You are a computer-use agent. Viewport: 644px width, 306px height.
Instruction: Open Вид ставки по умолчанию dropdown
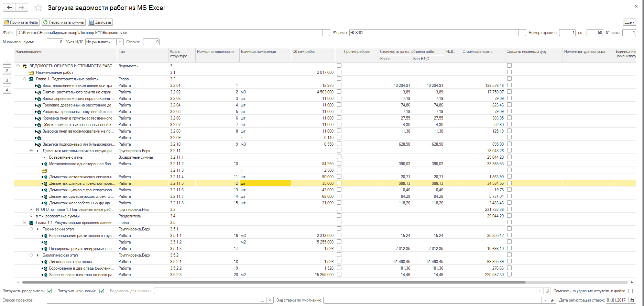click(x=545, y=300)
